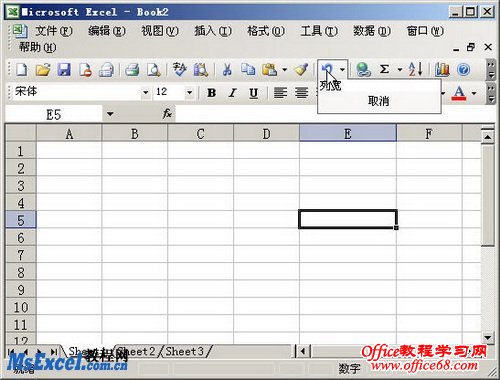Toggle Italic formatting
The height and width of the screenshot is (380, 500).
click(x=232, y=93)
